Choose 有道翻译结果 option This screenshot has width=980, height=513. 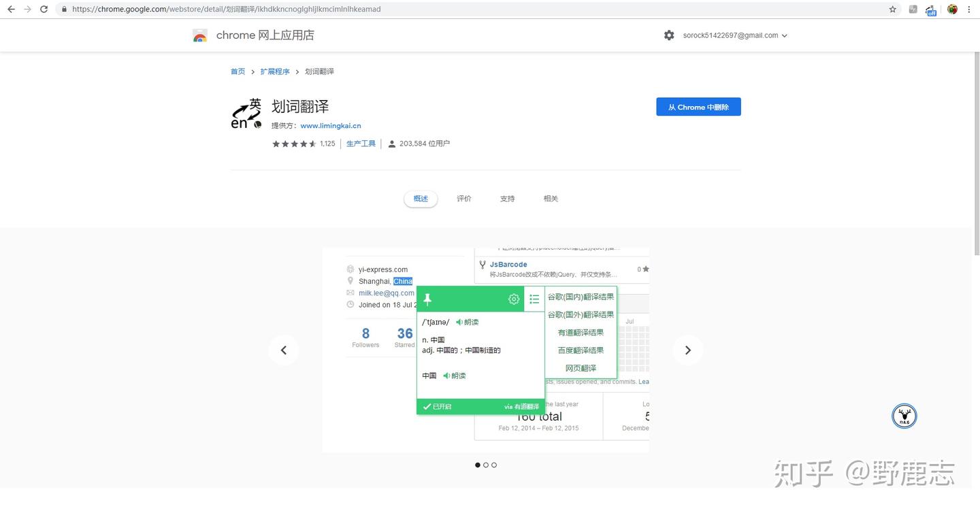tap(581, 333)
